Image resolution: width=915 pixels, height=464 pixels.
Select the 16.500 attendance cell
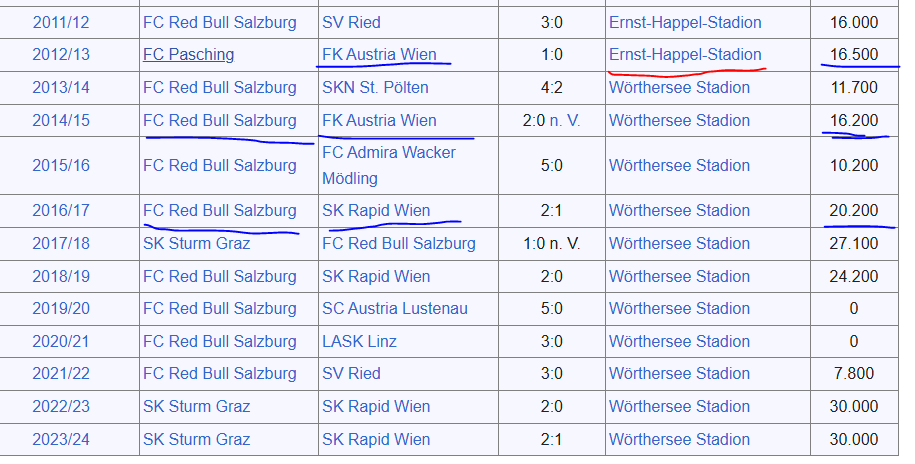point(853,55)
